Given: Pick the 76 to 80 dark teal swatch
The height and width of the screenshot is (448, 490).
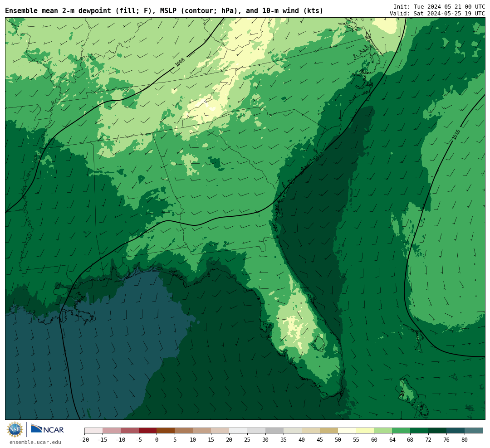Looking at the screenshot, I should tap(456, 431).
